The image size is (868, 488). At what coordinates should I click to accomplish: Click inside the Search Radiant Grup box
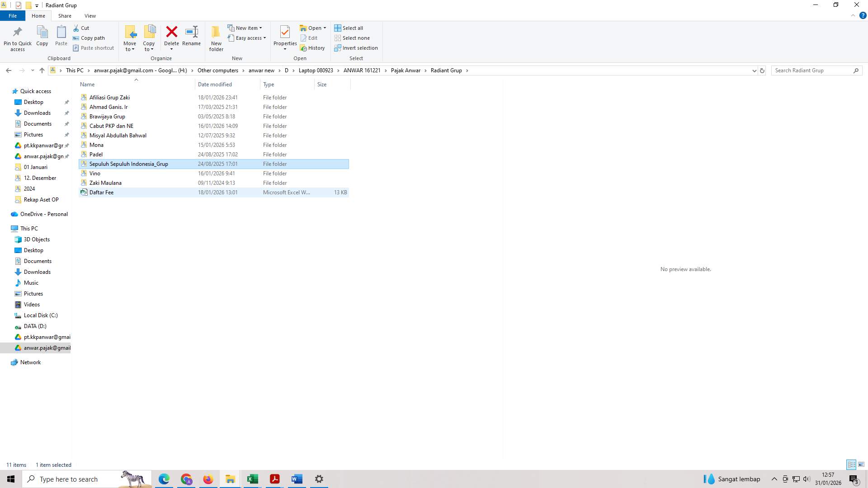[809, 70]
